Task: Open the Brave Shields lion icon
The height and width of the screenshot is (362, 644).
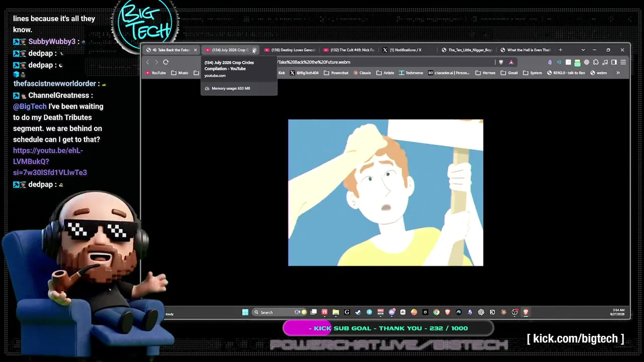Action: tap(501, 62)
